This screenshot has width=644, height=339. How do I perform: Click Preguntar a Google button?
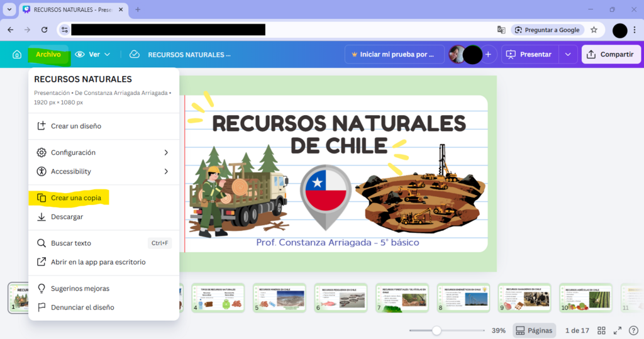pos(548,30)
